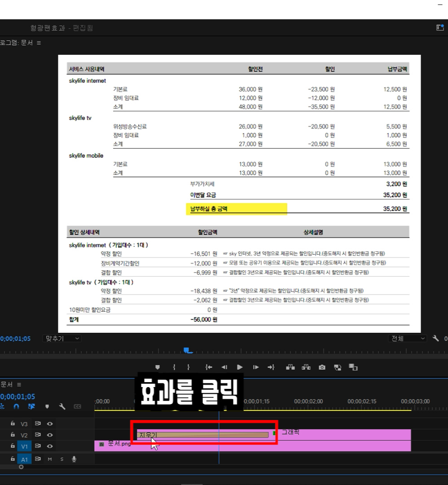The image size is (448, 485).
Task: Click timeline ruler at 00;00;03;00
Action: pyautogui.click(x=415, y=401)
